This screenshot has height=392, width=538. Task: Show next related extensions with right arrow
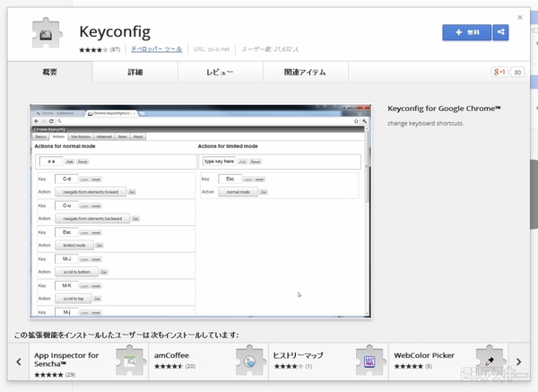519,362
